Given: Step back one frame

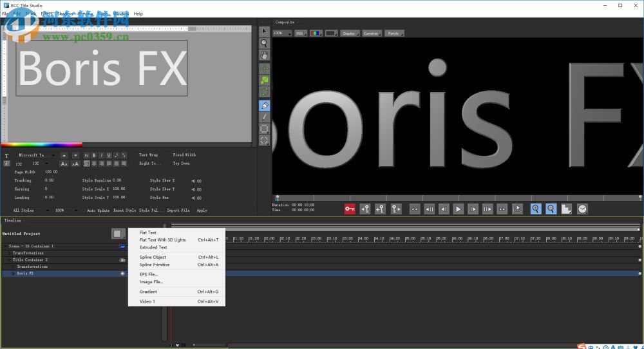Looking at the screenshot, I should click(x=444, y=209).
